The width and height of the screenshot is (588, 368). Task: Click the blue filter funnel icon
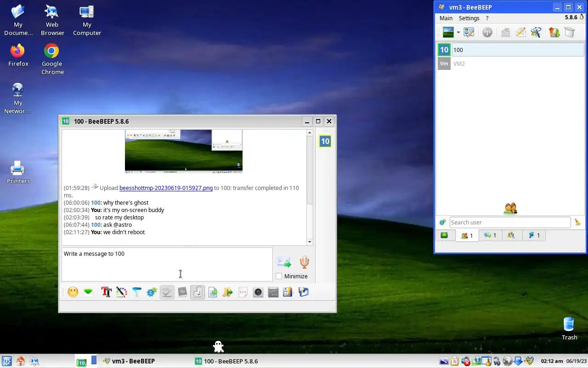(137, 292)
